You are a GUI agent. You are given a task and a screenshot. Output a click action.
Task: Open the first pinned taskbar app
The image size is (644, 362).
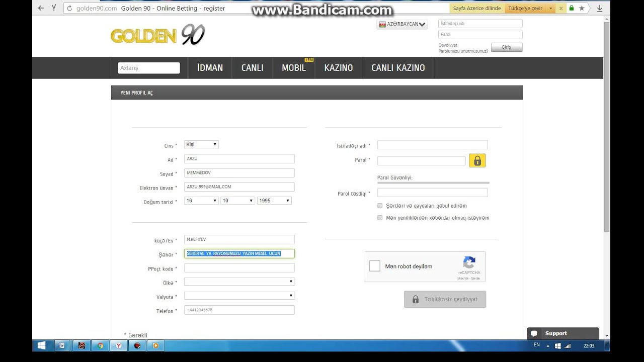(x=62, y=345)
